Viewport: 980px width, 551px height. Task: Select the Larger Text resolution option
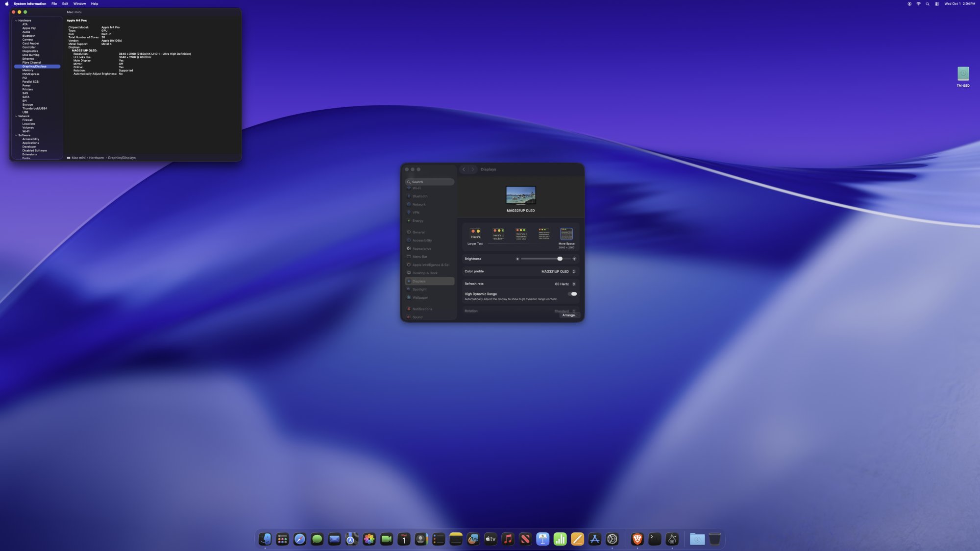[475, 234]
